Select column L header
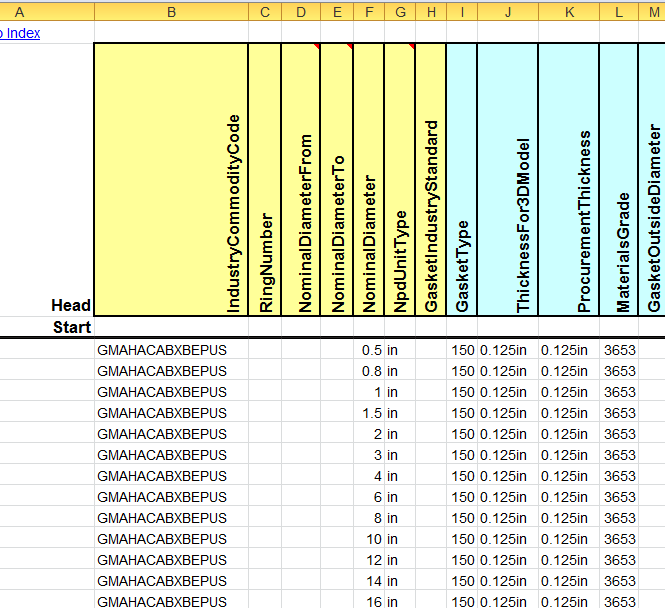This screenshot has height=608, width=665. pyautogui.click(x=619, y=12)
